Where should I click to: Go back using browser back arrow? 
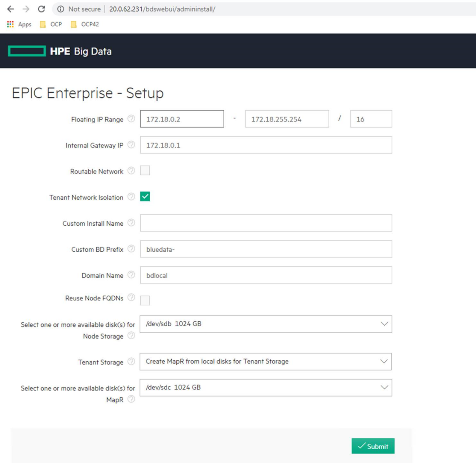10,9
